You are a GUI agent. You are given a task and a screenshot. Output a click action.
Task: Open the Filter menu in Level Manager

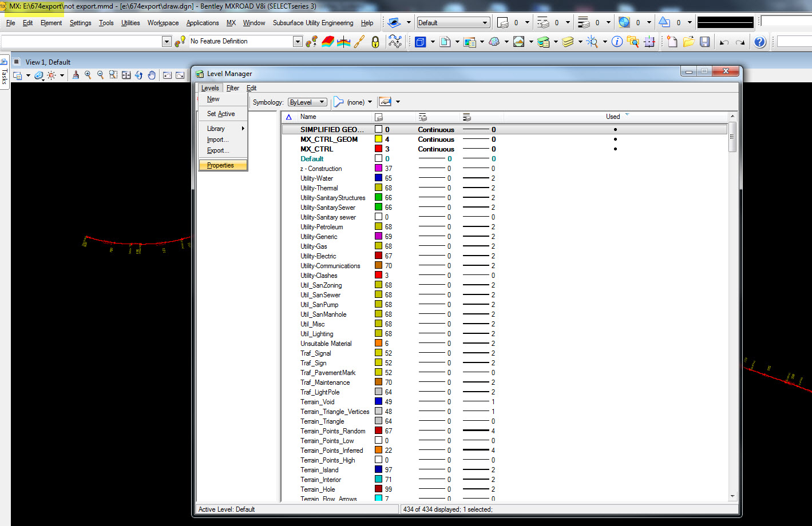(232, 88)
